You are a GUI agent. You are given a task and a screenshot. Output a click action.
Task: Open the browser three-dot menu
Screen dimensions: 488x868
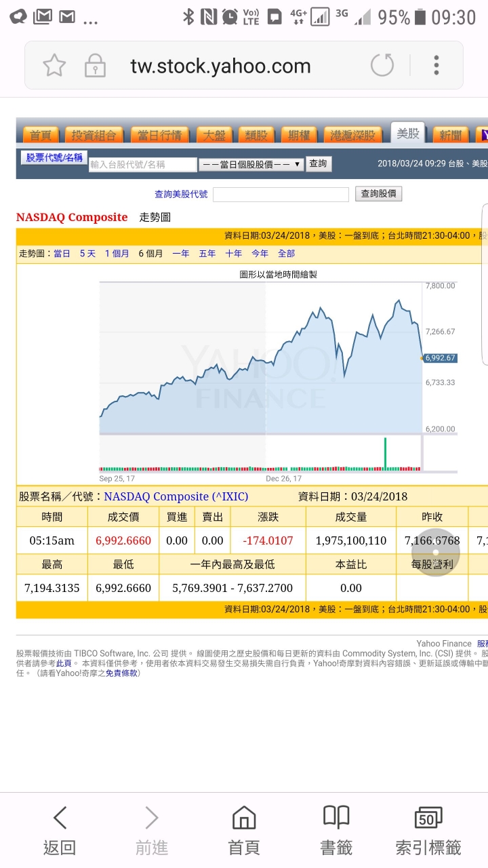[436, 66]
